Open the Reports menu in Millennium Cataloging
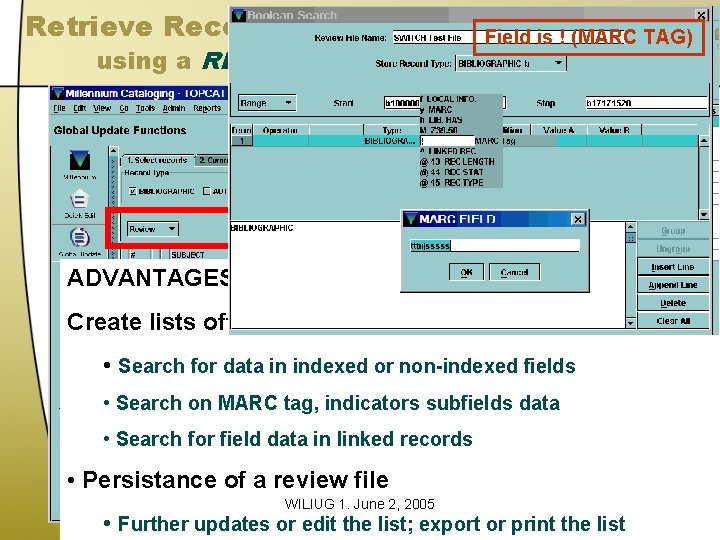The height and width of the screenshot is (540, 720). tap(207, 108)
